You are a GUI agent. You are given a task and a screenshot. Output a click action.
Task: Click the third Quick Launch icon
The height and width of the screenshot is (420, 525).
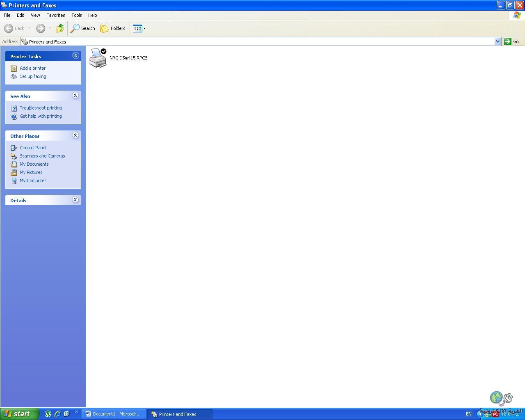(x=66, y=414)
